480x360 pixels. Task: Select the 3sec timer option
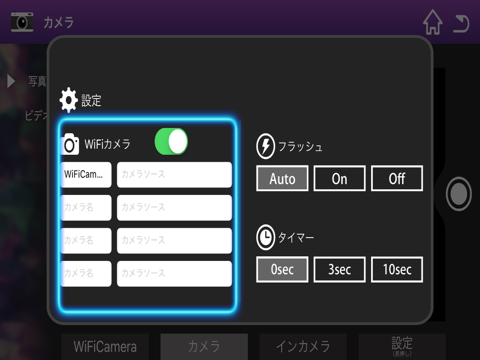pos(340,269)
